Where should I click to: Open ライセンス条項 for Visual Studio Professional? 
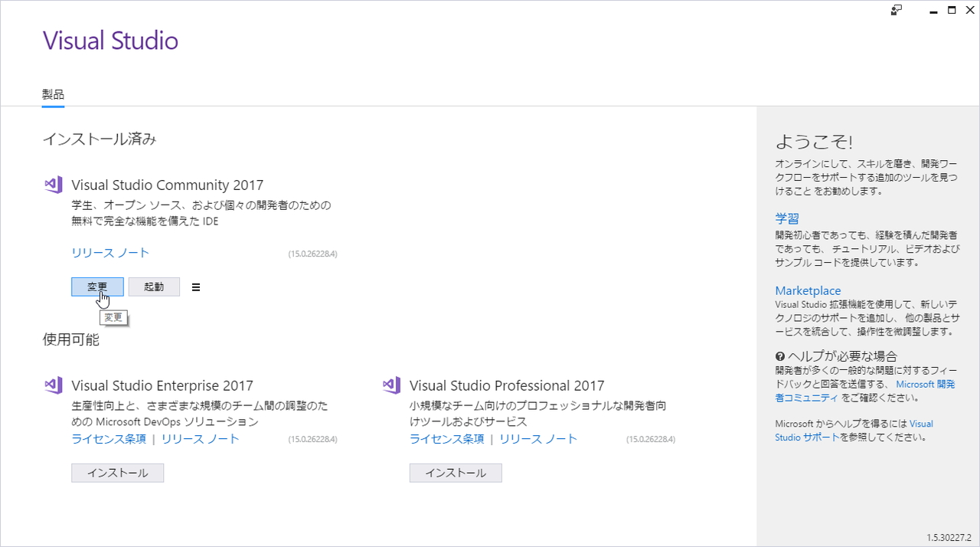(x=446, y=438)
